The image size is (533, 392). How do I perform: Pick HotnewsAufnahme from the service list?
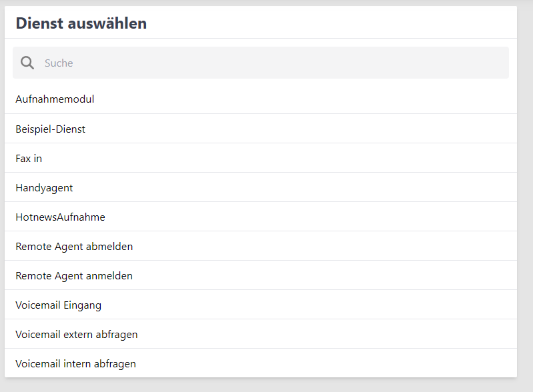(60, 217)
